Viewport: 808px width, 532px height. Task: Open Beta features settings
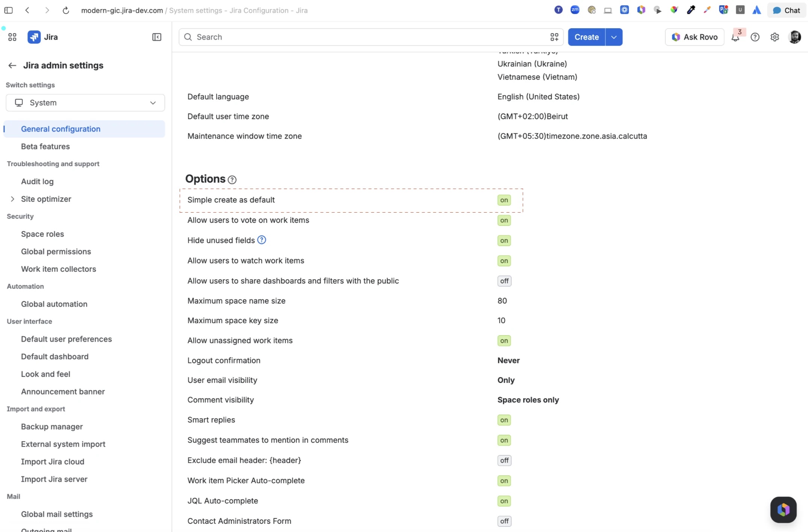pos(45,147)
